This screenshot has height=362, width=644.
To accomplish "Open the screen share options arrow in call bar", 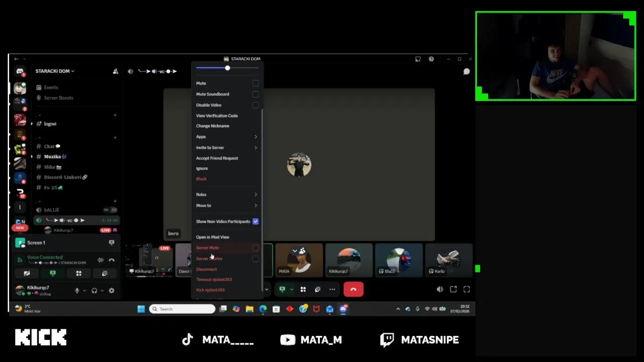I will click(x=291, y=289).
